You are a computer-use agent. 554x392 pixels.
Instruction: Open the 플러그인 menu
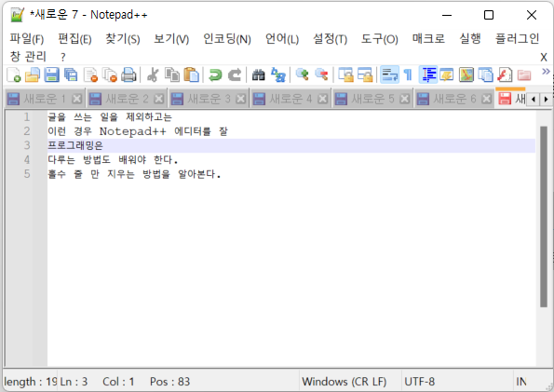click(x=517, y=38)
